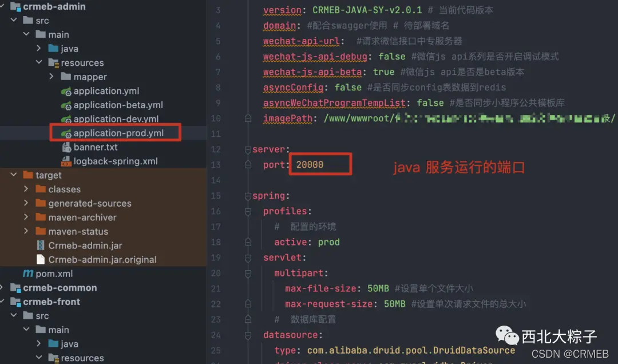Collapse the src folder under crmeb-front
The width and height of the screenshot is (618, 364).
[x=14, y=315]
